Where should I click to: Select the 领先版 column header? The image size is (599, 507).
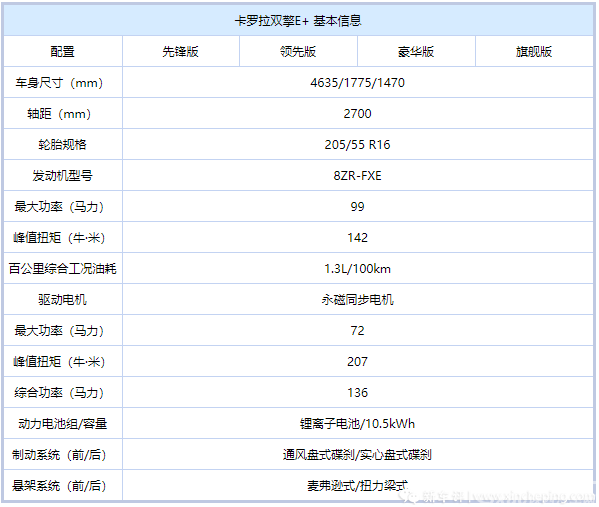298,52
